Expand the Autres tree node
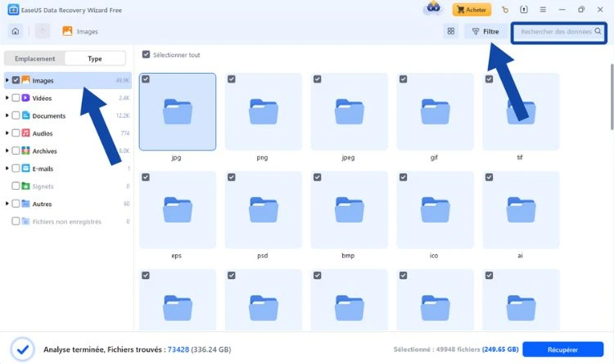This screenshot has width=614, height=364. (7, 204)
